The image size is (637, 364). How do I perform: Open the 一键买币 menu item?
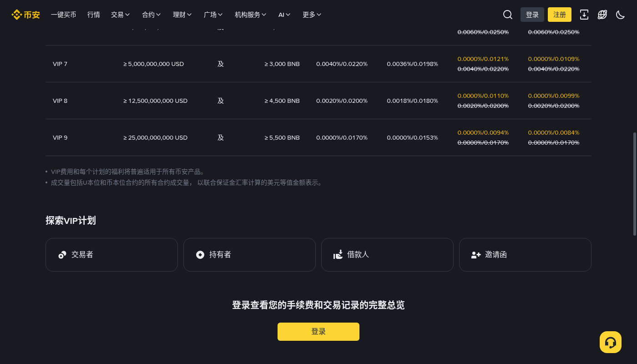tap(64, 15)
